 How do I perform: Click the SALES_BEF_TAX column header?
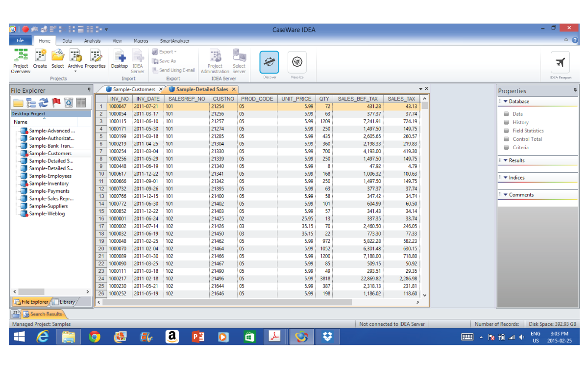point(358,99)
